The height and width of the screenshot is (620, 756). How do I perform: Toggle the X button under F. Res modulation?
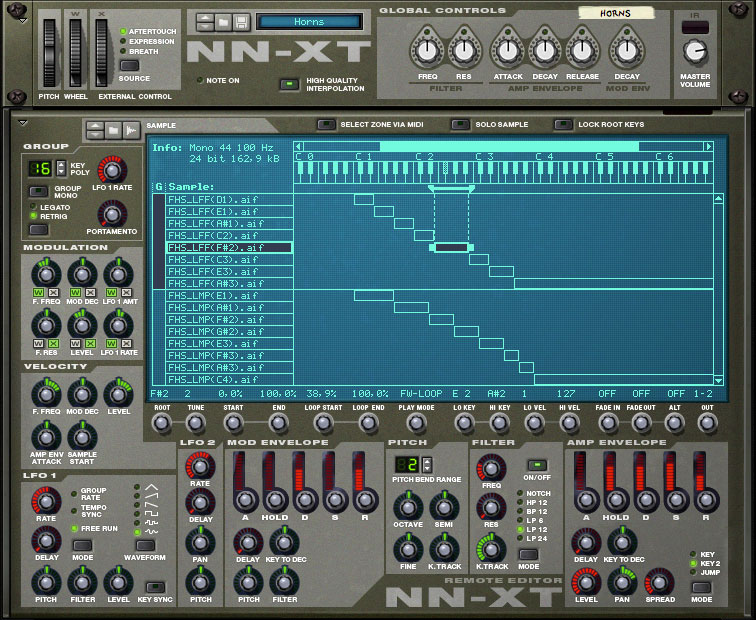click(x=54, y=343)
